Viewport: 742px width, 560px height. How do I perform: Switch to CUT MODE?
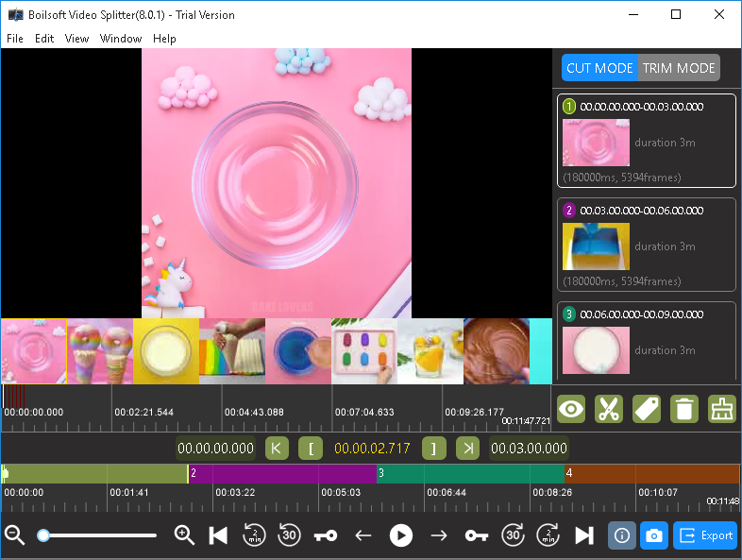pyautogui.click(x=599, y=68)
